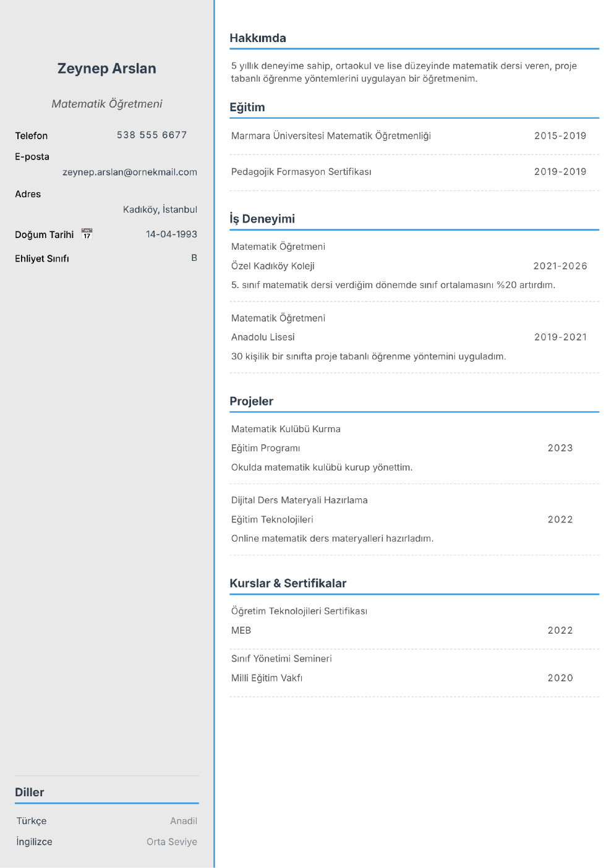
Task: Click the year 2020
Action: [x=560, y=678]
